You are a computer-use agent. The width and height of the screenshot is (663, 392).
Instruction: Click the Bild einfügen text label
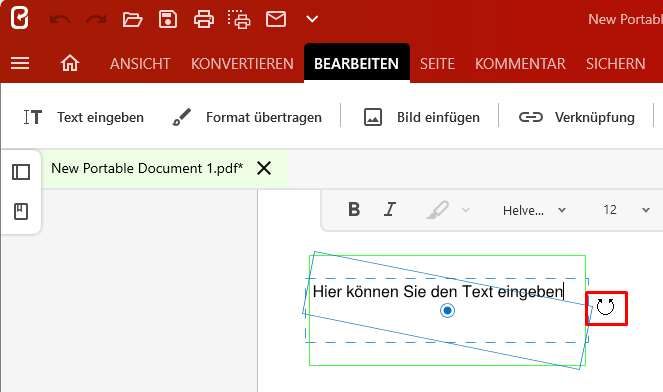click(x=438, y=117)
